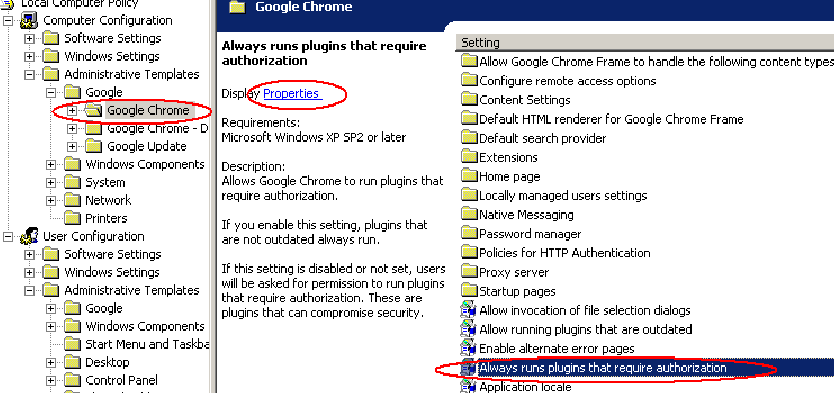Image resolution: width=834 pixels, height=393 pixels.
Task: Open the Properties link in the description pane
Action: point(290,94)
